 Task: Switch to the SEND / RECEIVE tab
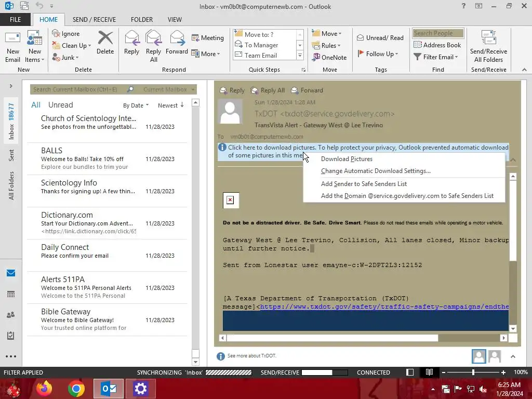94,19
